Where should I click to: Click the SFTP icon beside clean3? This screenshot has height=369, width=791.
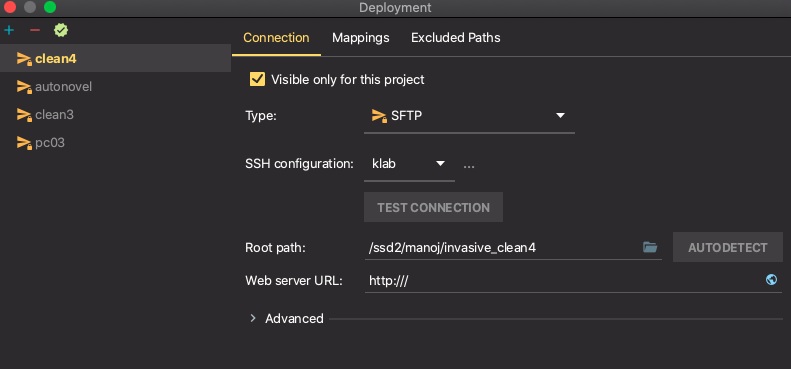point(24,115)
